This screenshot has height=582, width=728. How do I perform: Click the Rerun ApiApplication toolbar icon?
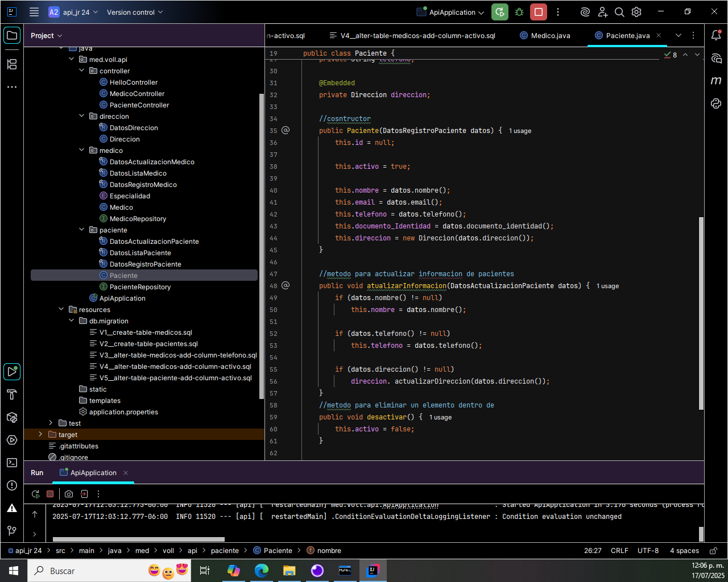(x=500, y=12)
